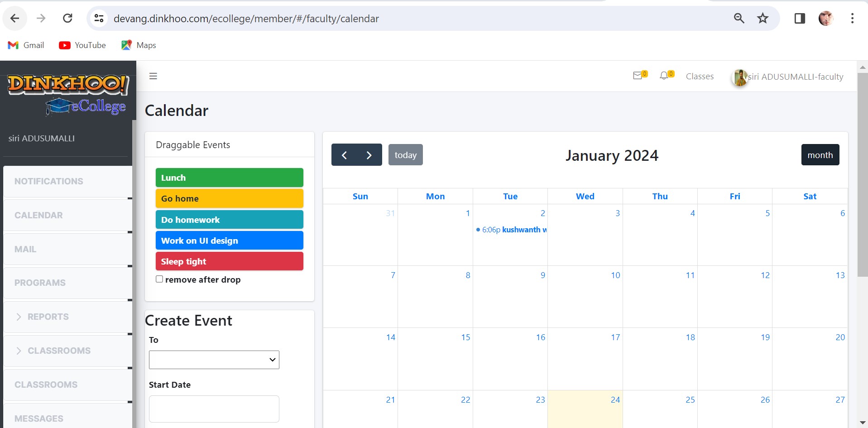Screen dimensions: 868x428
Task: Open site information icon in address bar
Action: click(99, 19)
